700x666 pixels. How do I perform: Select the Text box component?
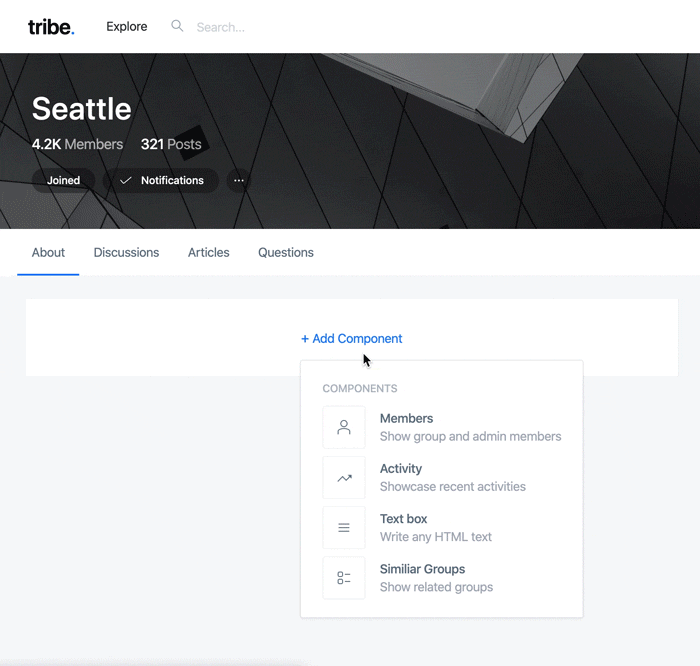442,528
